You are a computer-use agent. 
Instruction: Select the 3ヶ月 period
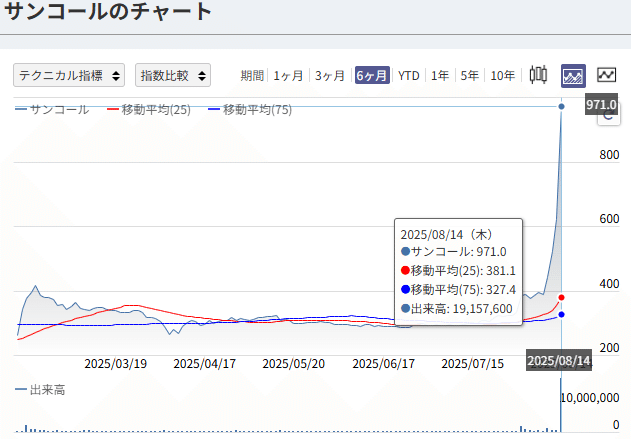330,76
